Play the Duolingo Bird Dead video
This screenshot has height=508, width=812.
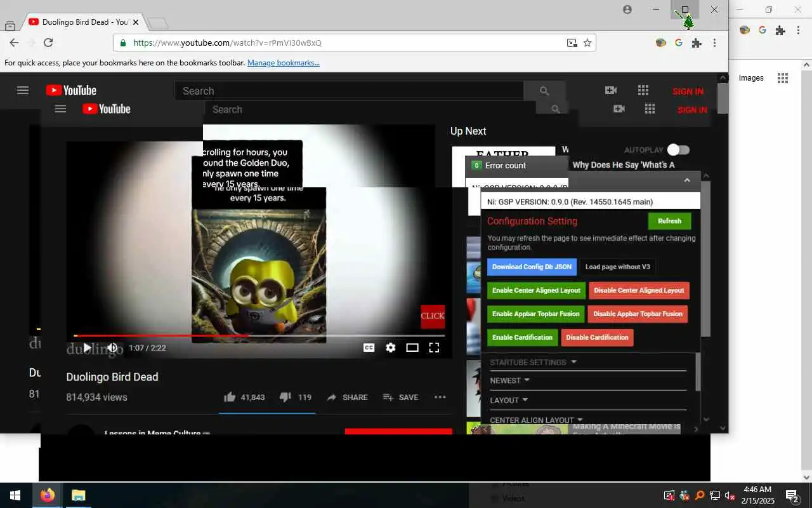(x=88, y=347)
